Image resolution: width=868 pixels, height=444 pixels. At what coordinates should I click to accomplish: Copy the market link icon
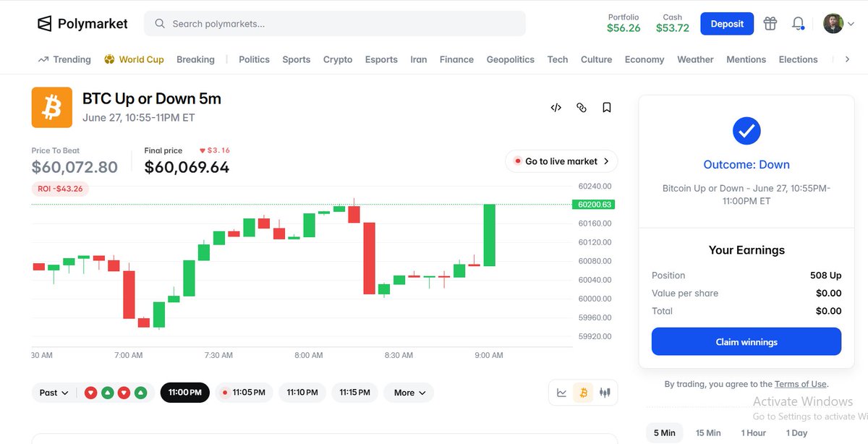click(582, 108)
